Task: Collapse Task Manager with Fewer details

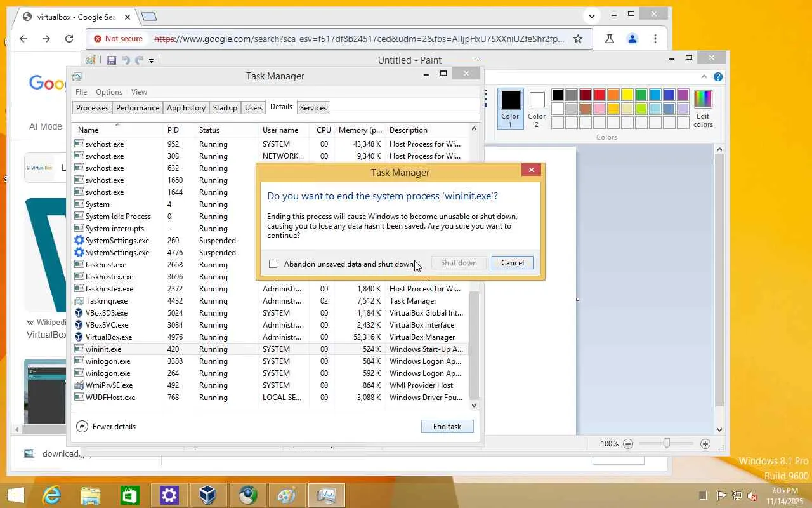Action: coord(106,427)
